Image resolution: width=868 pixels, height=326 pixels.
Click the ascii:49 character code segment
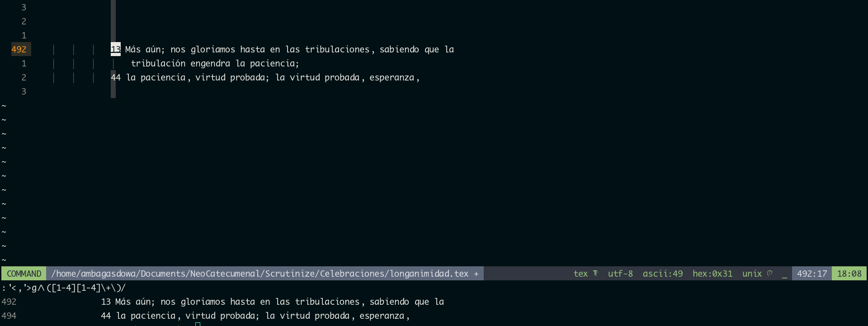(663, 274)
